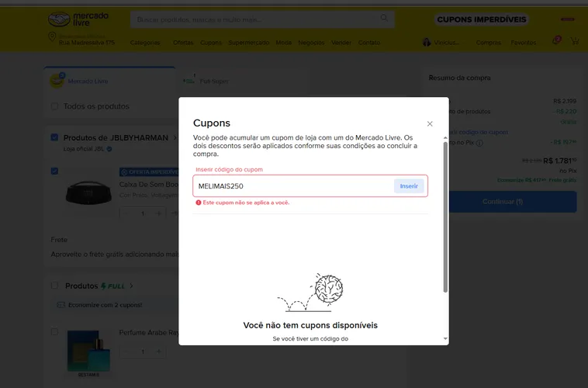This screenshot has height=388, width=588.
Task: Open the Contato menu item
Action: tap(369, 43)
